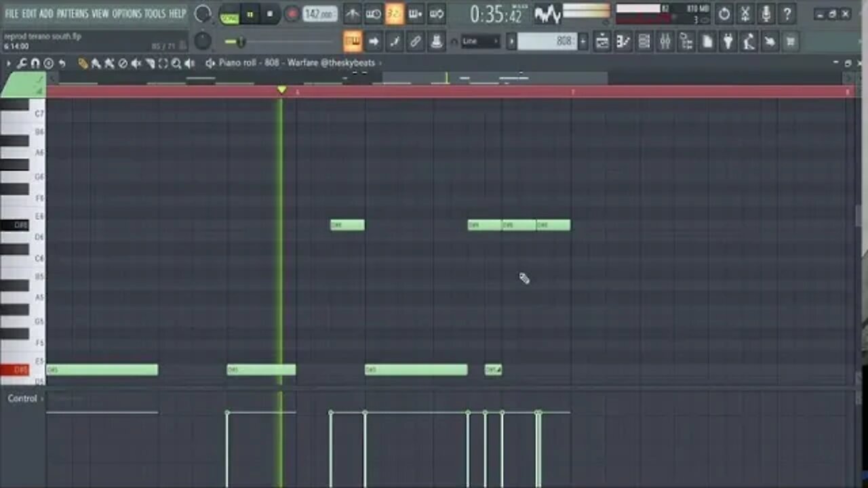Click the master pitch knob
This screenshot has height=488, width=868.
point(202,41)
